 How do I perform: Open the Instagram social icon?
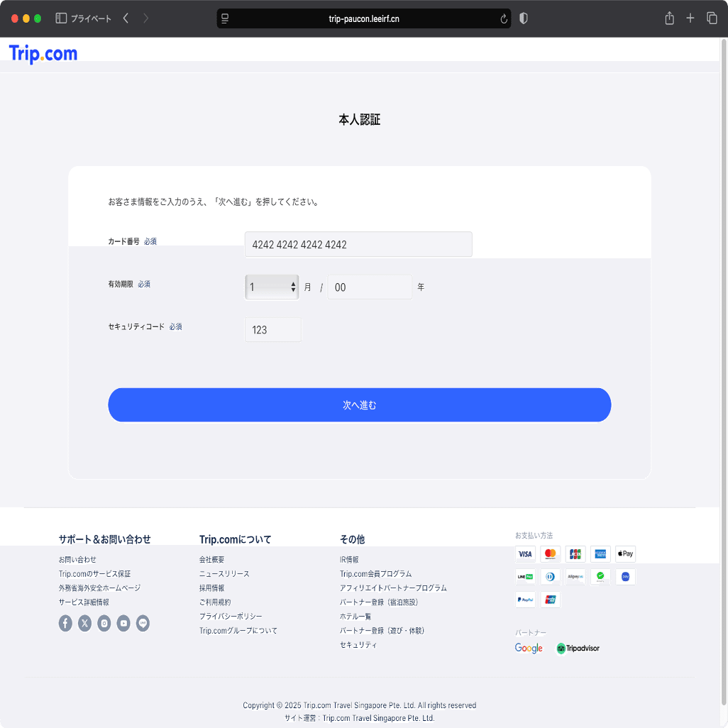(x=104, y=623)
